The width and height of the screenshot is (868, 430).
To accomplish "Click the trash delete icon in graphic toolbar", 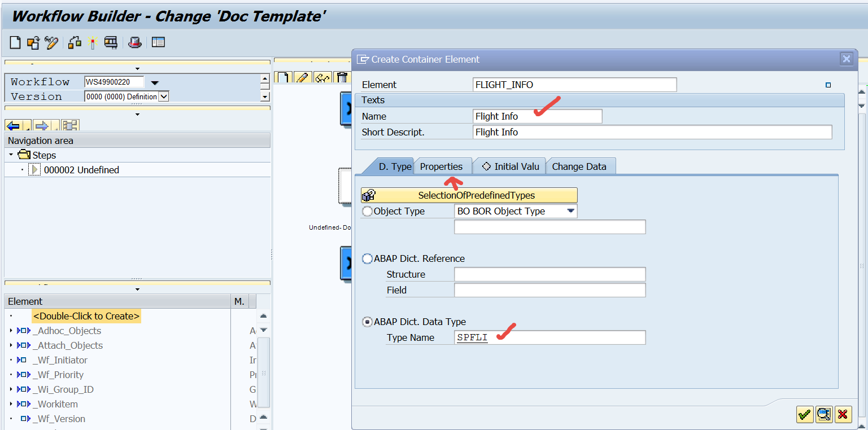I will click(x=341, y=77).
